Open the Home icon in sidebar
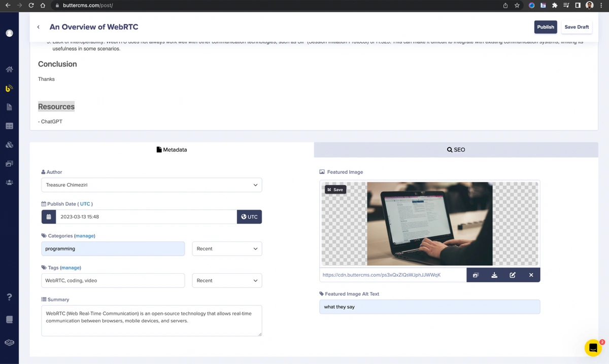The image size is (609, 364). (x=9, y=69)
